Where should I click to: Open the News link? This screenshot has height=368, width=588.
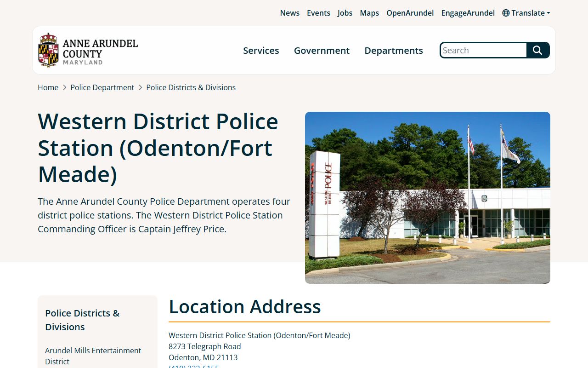pos(290,13)
